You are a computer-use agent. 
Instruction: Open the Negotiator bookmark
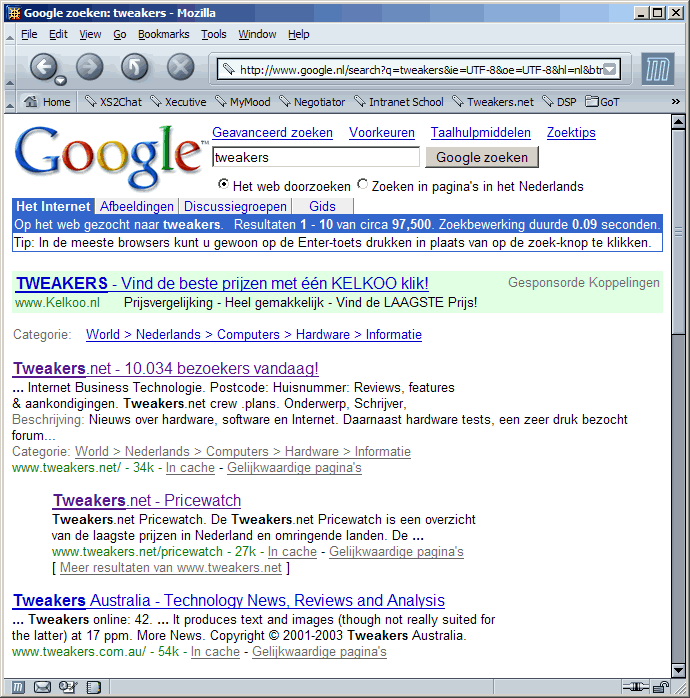[x=312, y=102]
